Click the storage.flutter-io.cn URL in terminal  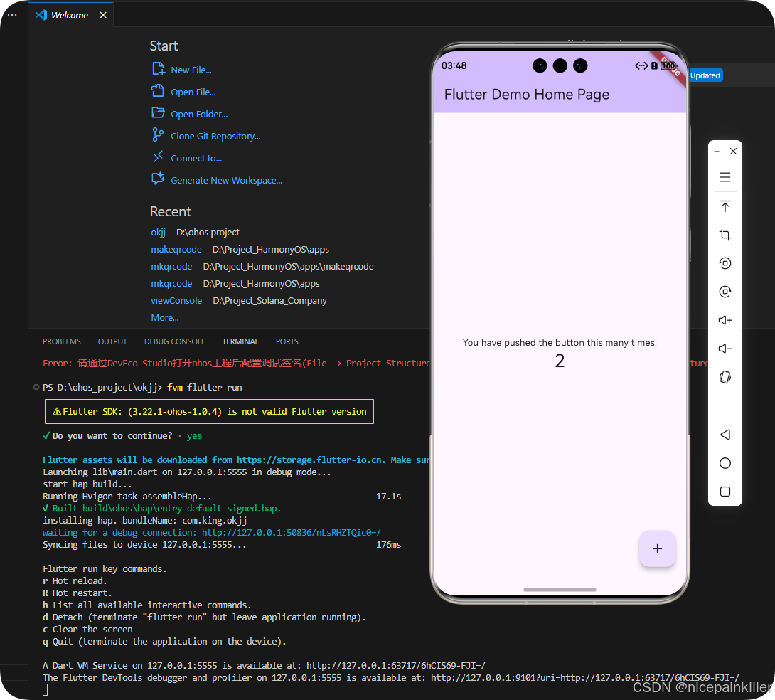point(310,460)
